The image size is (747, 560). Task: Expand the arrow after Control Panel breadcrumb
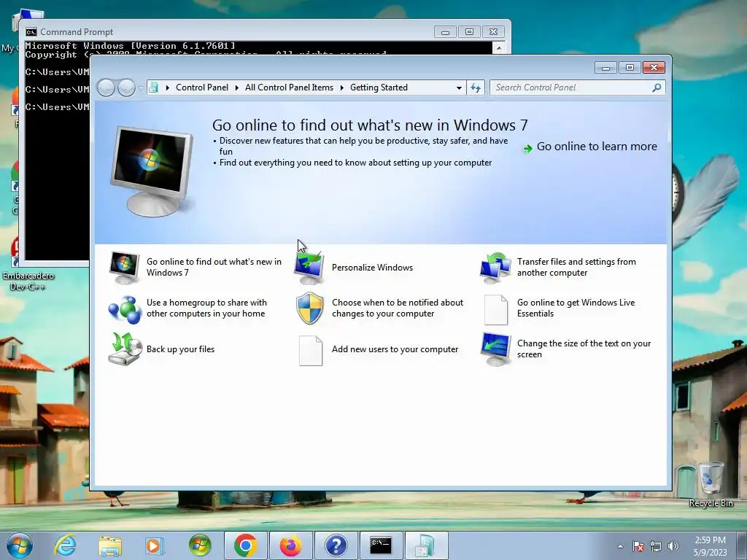click(x=237, y=87)
